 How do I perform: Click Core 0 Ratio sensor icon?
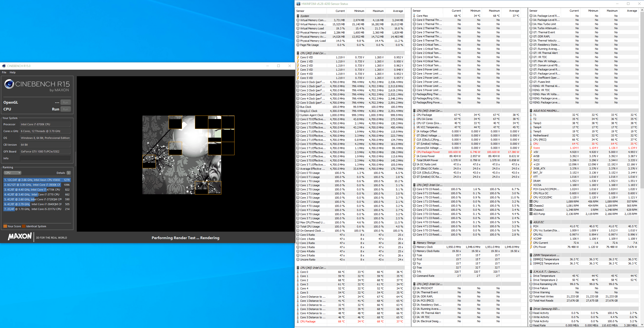(x=298, y=235)
